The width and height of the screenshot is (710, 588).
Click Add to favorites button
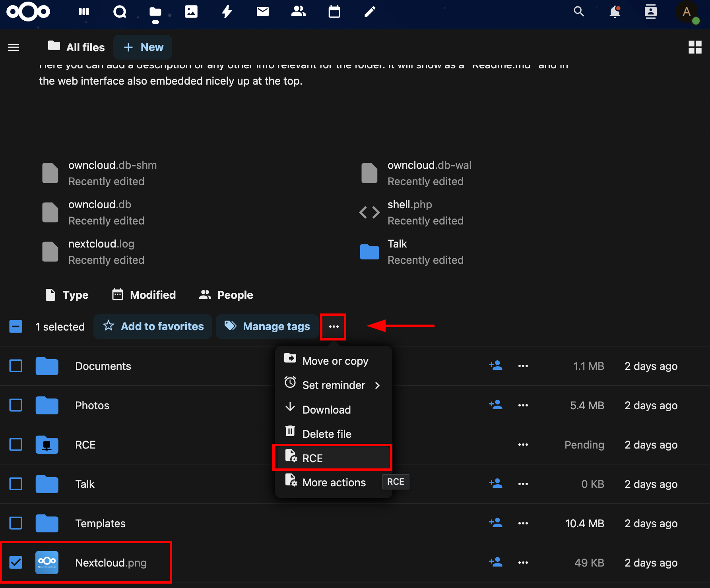[x=153, y=327]
